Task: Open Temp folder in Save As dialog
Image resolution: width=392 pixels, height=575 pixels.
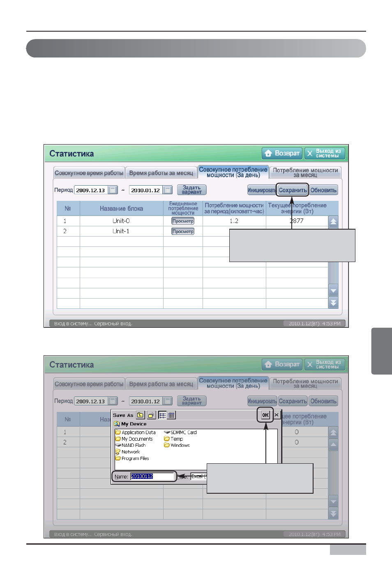Action: [173, 439]
